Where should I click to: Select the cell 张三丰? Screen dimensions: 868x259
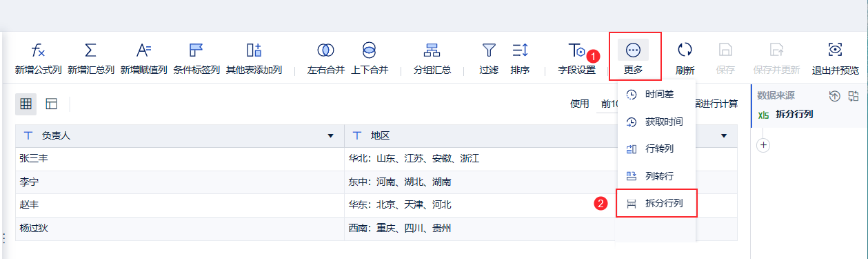(x=180, y=159)
